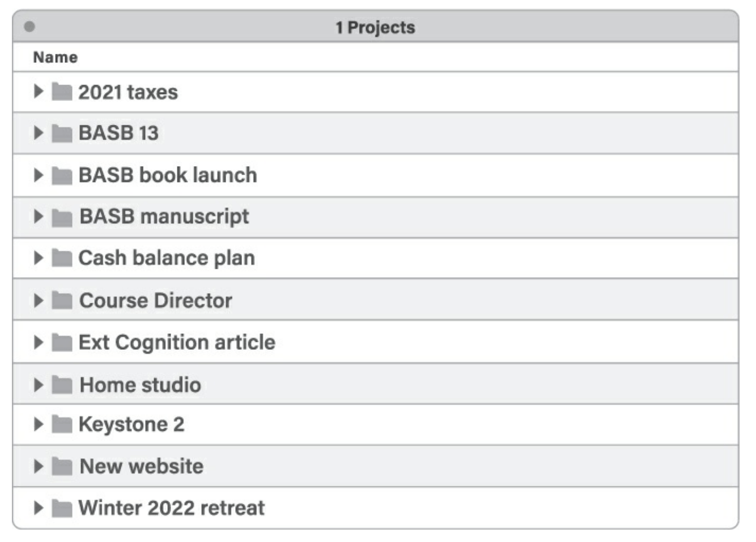Select the BASB manuscript row label
The image size is (756, 542).
pos(164,217)
